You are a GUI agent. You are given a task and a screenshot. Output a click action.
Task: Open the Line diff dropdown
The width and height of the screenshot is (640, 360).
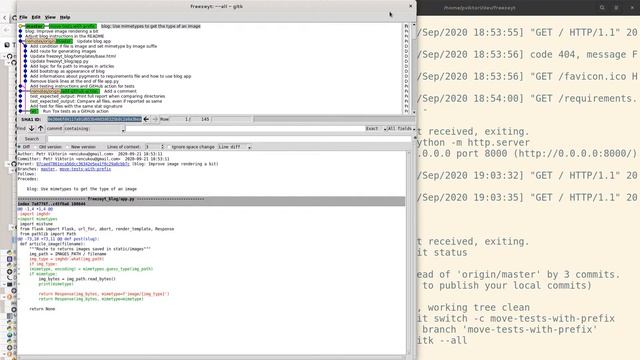(x=234, y=147)
